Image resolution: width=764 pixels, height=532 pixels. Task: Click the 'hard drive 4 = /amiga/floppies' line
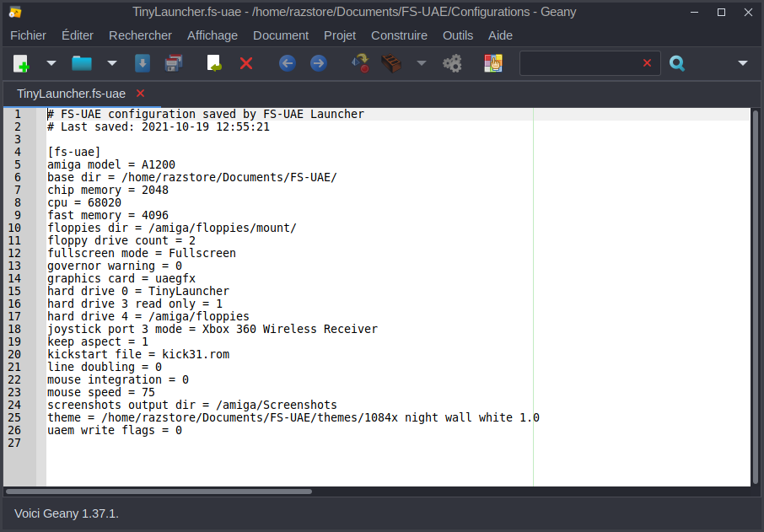(148, 317)
